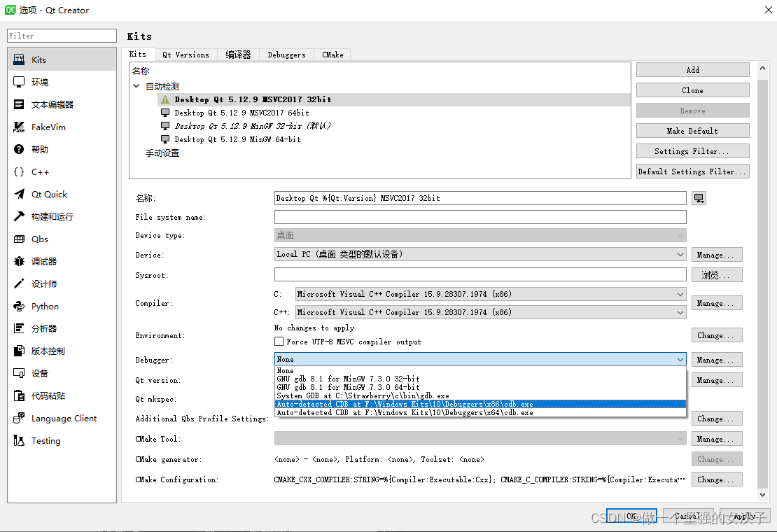The width and height of the screenshot is (777, 532).
Task: Open the 调试器 settings category
Action: click(x=62, y=262)
